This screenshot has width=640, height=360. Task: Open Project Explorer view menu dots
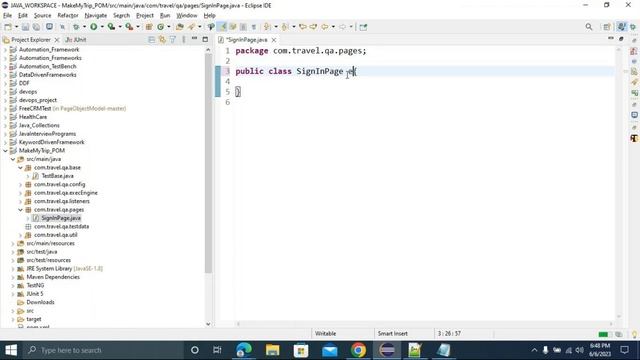(x=184, y=40)
